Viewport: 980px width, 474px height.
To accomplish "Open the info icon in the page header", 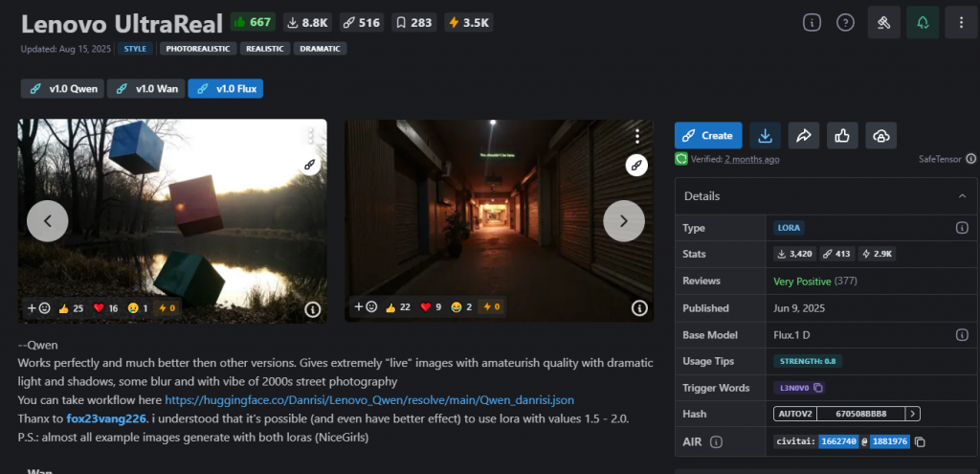I will 812,23.
